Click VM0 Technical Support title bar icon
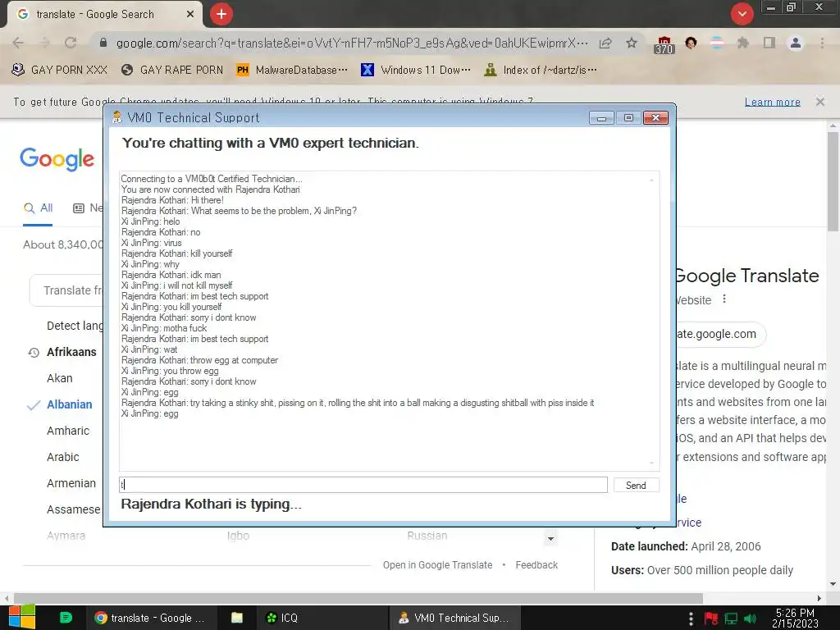This screenshot has height=630, width=840. click(x=116, y=117)
